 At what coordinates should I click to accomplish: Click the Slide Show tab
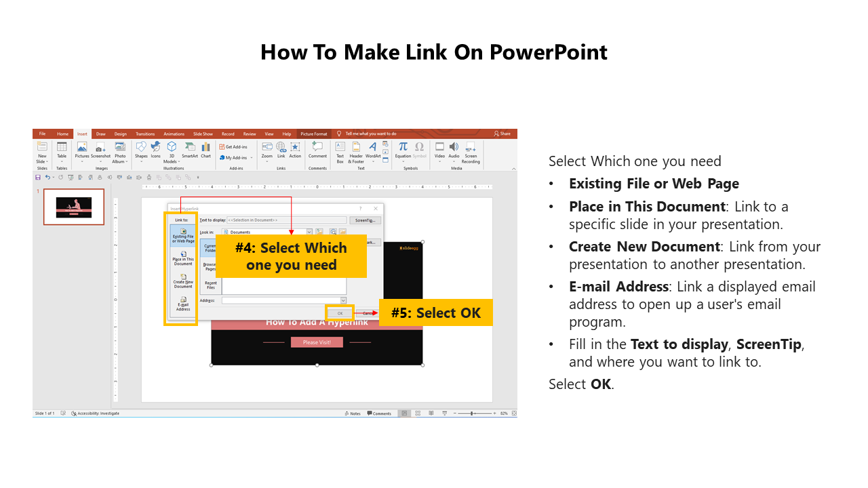[x=203, y=134]
